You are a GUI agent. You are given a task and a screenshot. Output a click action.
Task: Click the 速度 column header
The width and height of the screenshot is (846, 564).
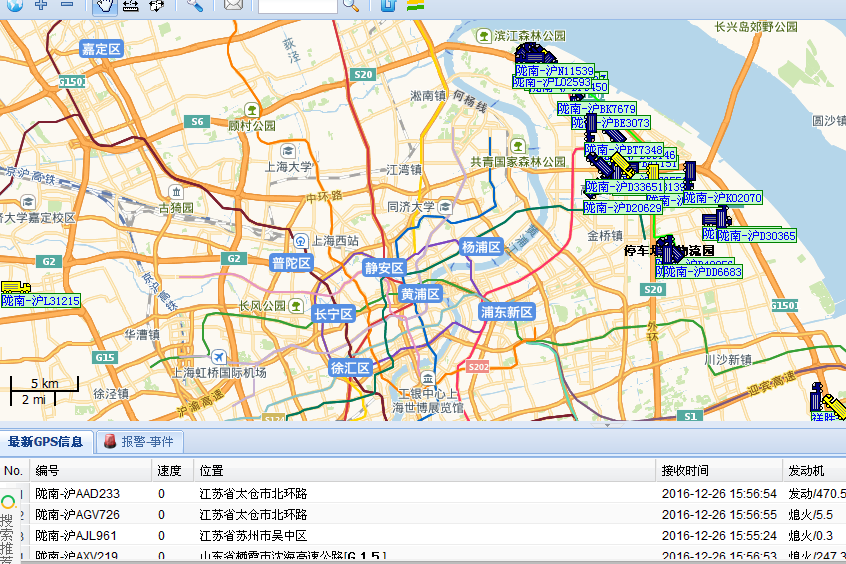pos(168,470)
